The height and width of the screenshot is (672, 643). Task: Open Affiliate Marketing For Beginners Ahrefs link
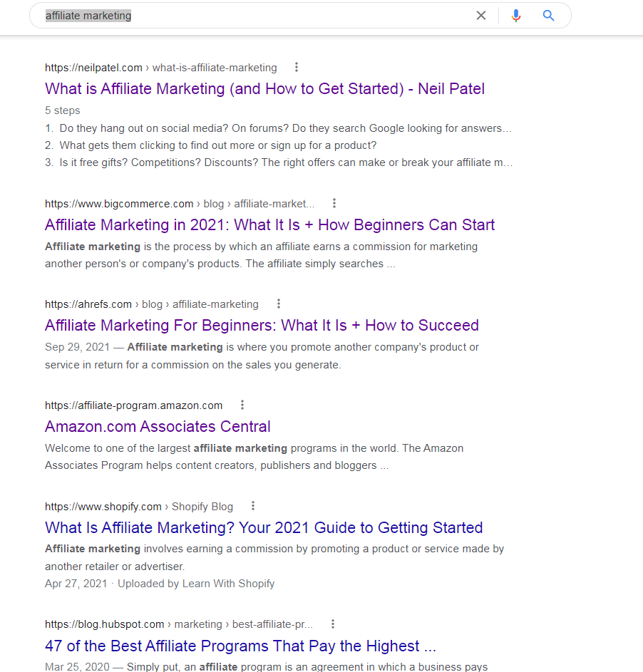point(262,326)
